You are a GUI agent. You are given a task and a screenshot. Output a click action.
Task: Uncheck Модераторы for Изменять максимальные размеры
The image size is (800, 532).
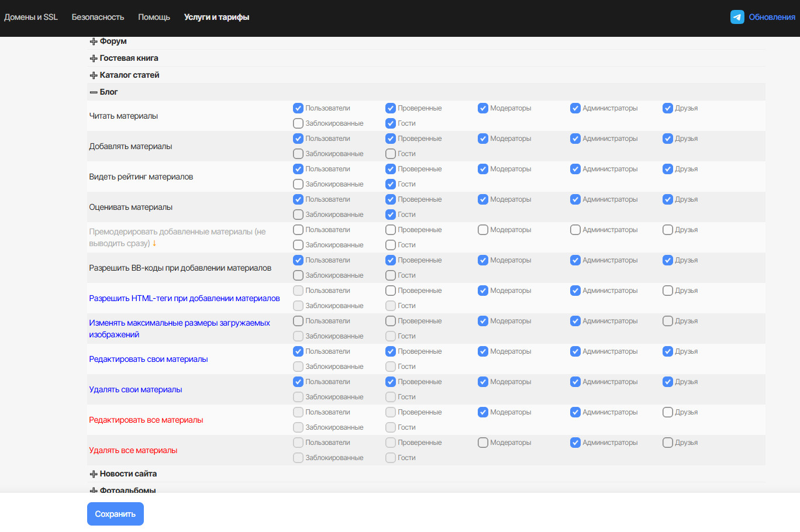[x=483, y=321]
